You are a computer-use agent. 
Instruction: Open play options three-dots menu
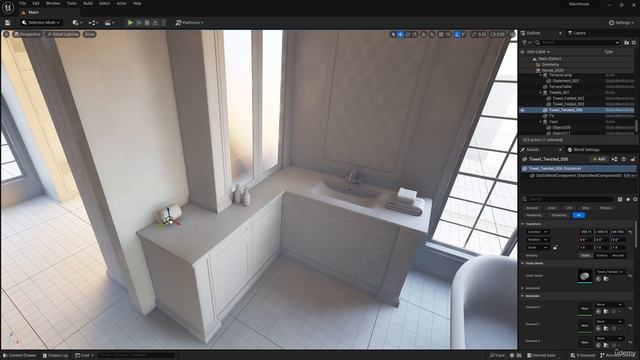click(163, 23)
